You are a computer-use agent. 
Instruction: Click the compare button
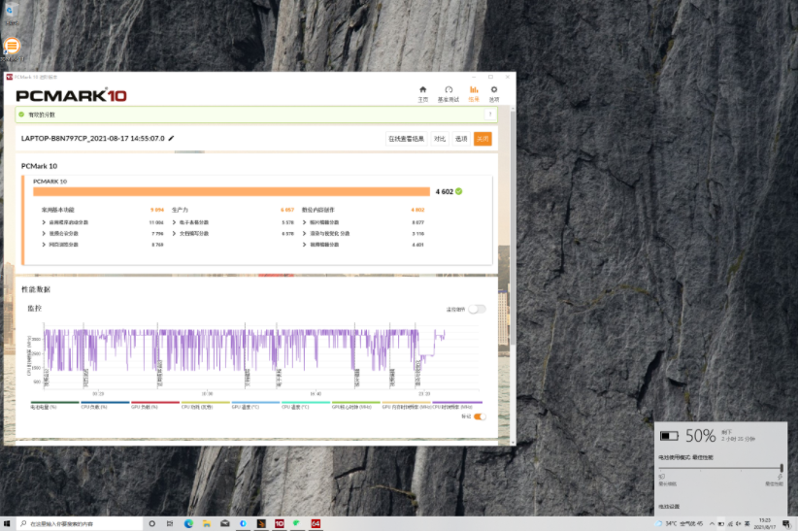click(x=440, y=139)
